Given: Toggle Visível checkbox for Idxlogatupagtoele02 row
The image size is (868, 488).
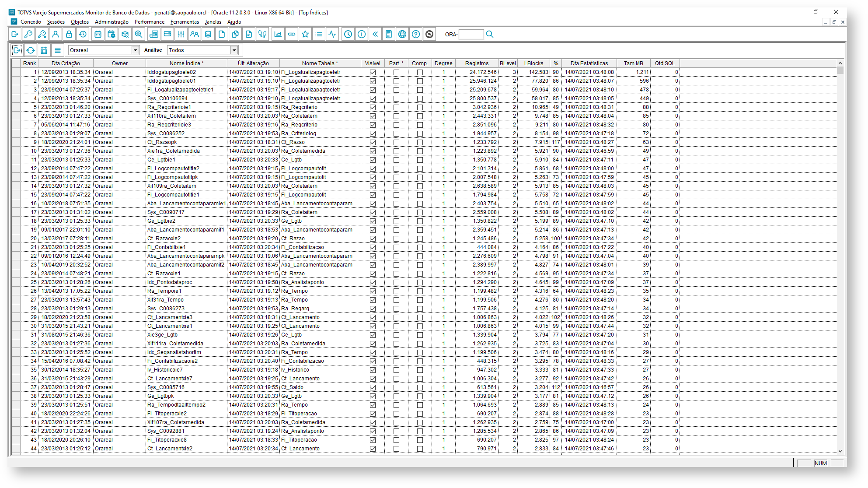Looking at the screenshot, I should point(373,72).
